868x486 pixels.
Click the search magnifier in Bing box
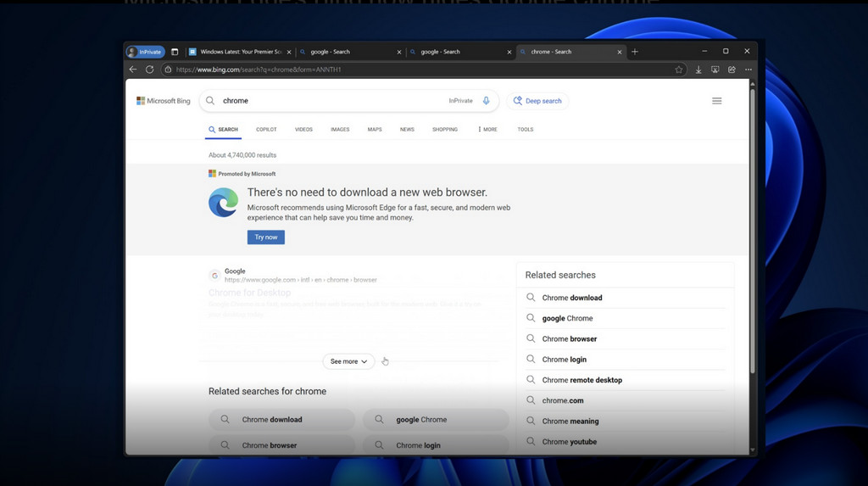pos(210,100)
